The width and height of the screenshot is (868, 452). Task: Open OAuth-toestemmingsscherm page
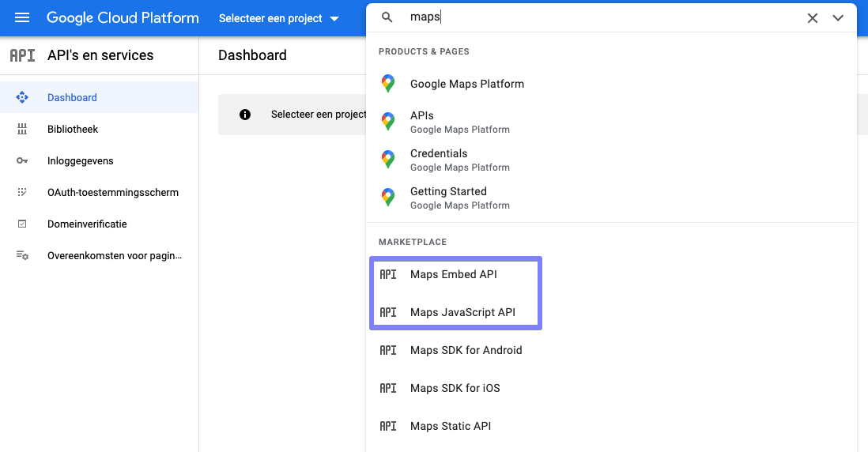[112, 193]
